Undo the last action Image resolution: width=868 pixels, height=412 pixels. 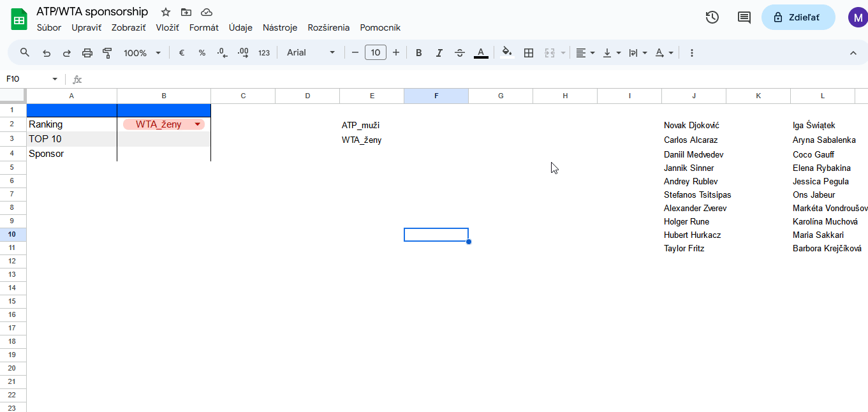click(x=47, y=53)
